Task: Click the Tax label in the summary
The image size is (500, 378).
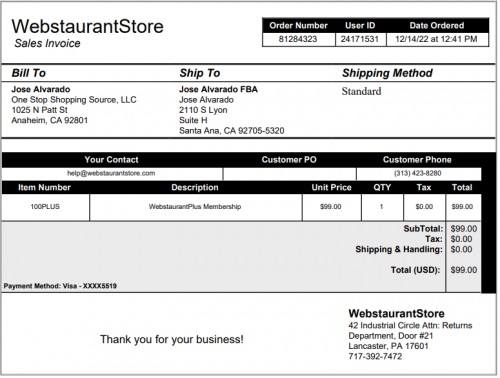Action: tap(434, 239)
